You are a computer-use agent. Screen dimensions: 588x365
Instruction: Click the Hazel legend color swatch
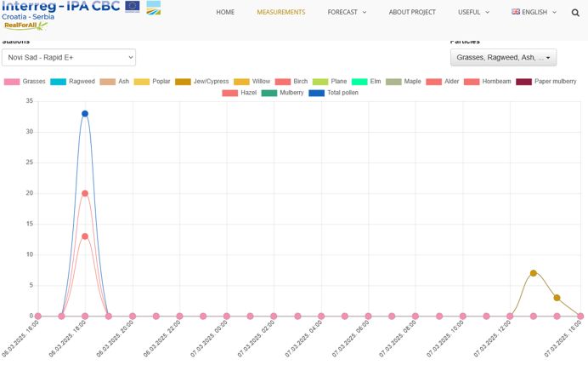click(230, 93)
